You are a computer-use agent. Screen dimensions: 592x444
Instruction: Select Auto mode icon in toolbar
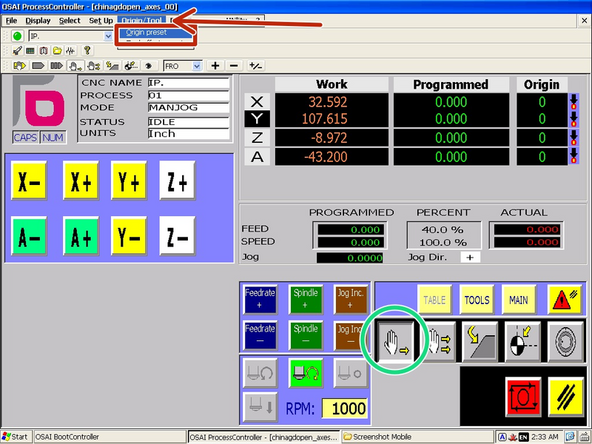point(19,66)
